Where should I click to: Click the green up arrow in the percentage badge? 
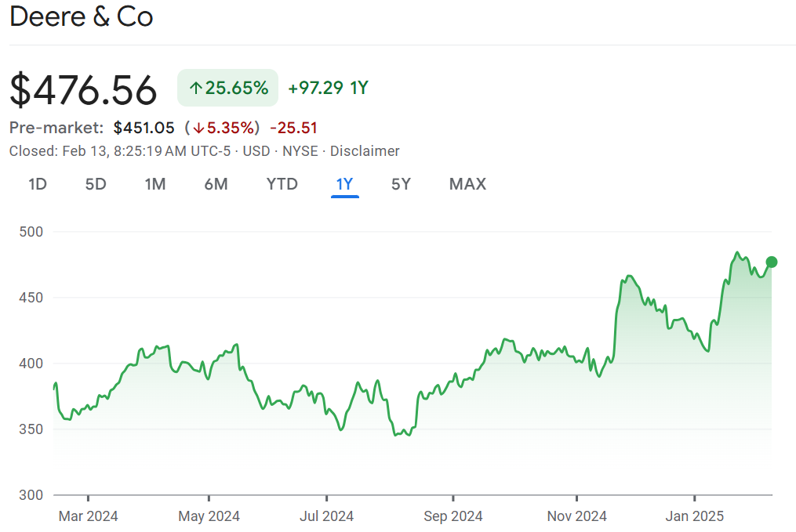coord(196,88)
